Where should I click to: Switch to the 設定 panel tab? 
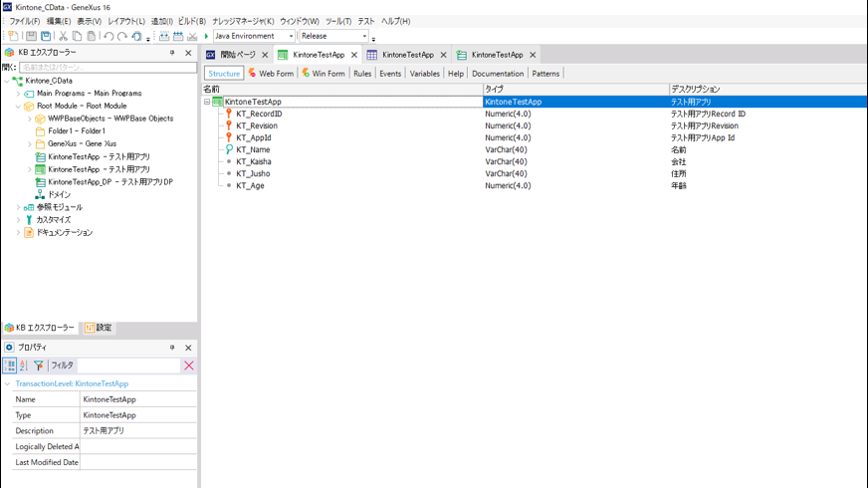tap(98, 328)
